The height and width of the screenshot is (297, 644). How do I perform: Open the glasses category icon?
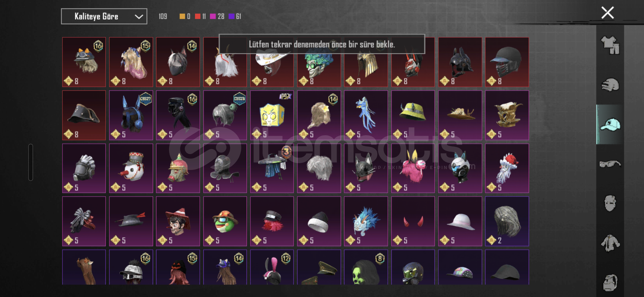[610, 164]
